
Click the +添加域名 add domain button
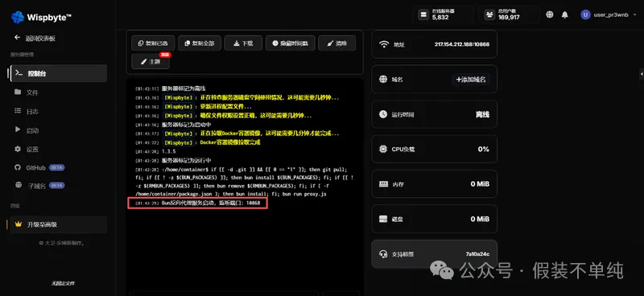pos(471,80)
